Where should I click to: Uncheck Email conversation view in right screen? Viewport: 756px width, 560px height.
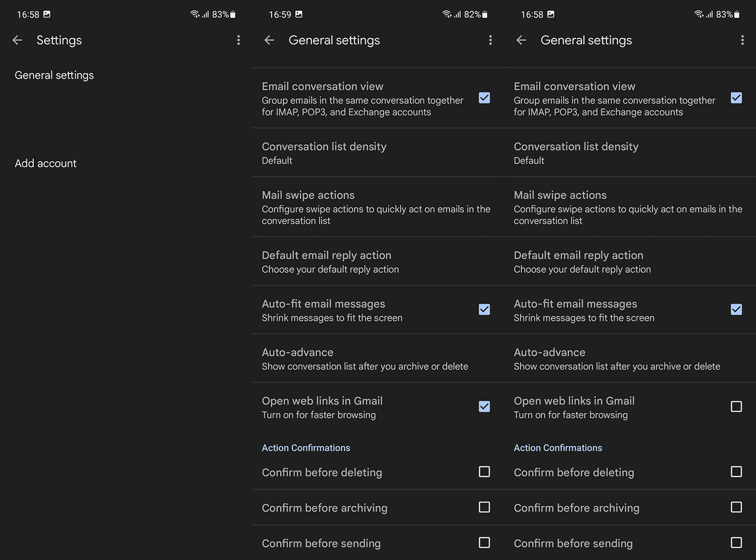[736, 97]
